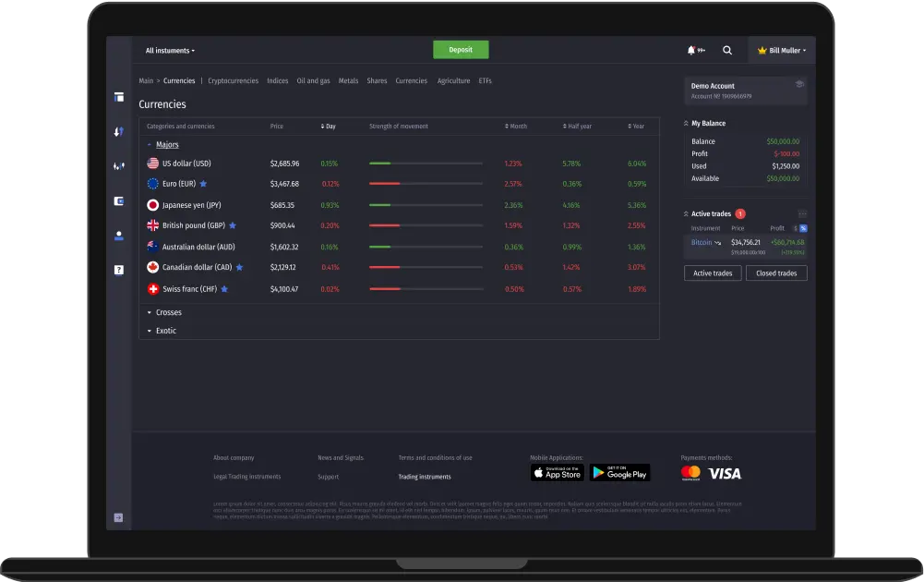The image size is (924, 582).
Task: Open help via the question mark sidebar icon
Action: pos(118,270)
